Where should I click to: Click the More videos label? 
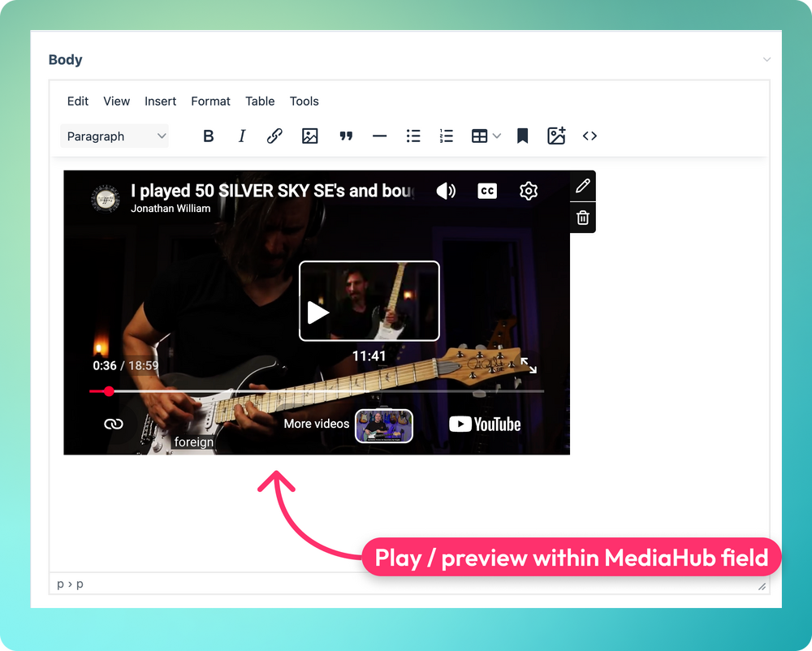(x=317, y=424)
